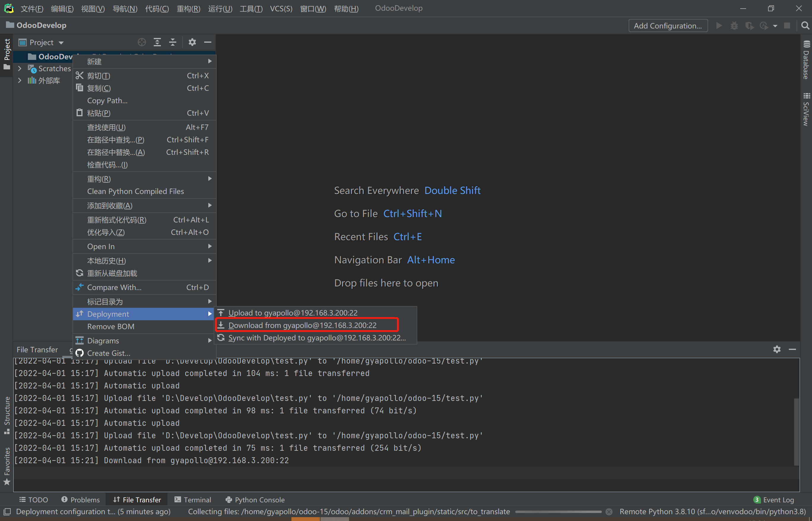The image size is (812, 521).
Task: Select 复制(C) from context menu
Action: pos(145,88)
